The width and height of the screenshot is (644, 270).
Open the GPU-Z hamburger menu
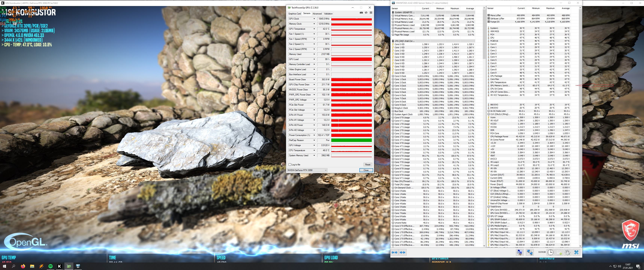tap(371, 13)
